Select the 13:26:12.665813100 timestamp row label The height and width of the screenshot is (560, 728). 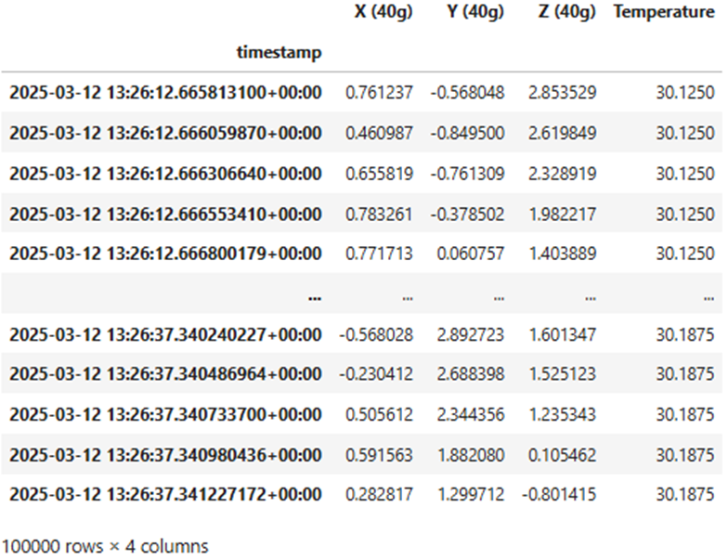pyautogui.click(x=165, y=93)
